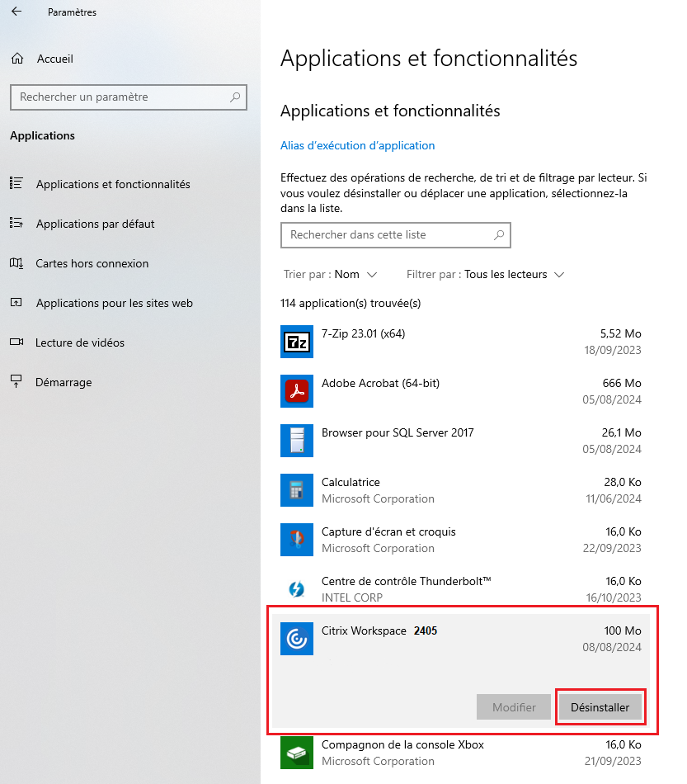Viewport: 687px width, 784px height.
Task: Open Applications par défaut section
Action: point(95,224)
